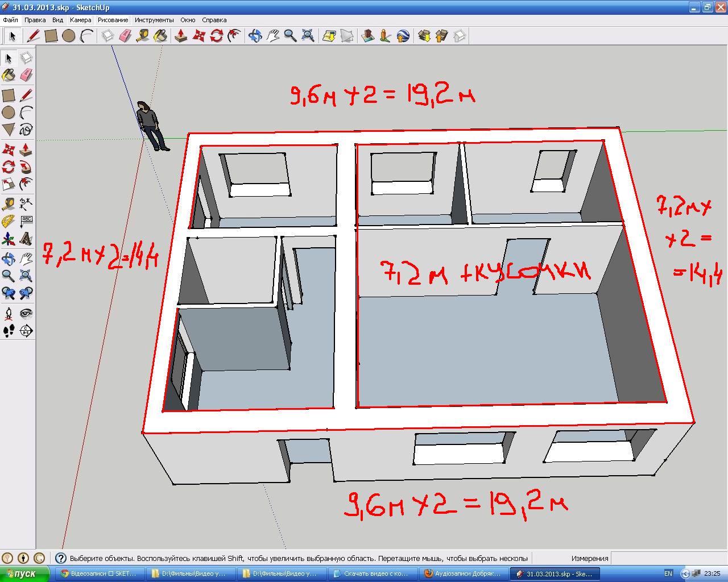Select the 3D Text tool
Screen dimensions: 728x582
click(x=26, y=239)
